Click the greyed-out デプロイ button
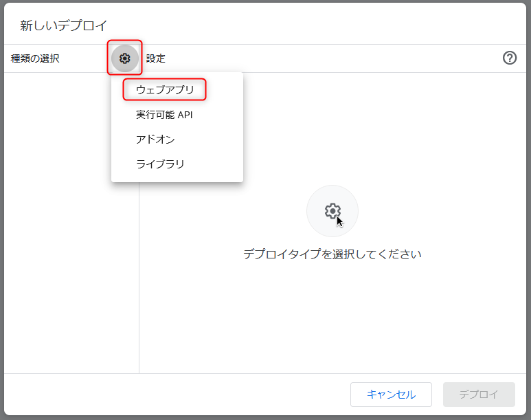The height and width of the screenshot is (420, 531). [479, 395]
